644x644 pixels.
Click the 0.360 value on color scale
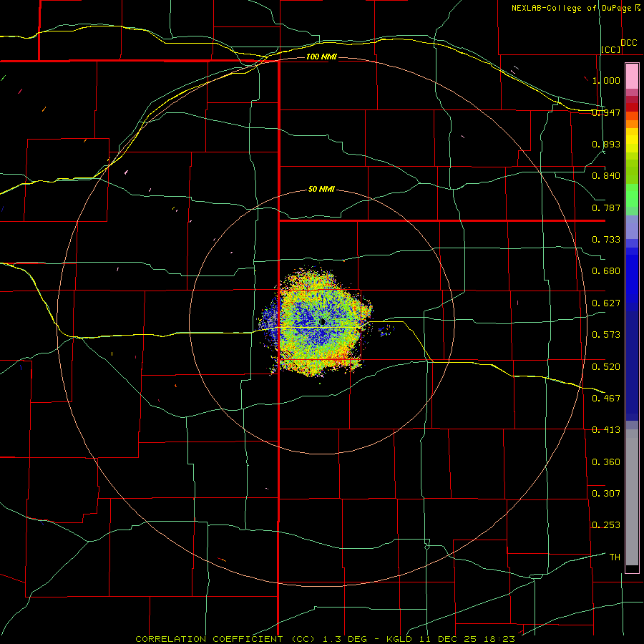click(x=606, y=462)
